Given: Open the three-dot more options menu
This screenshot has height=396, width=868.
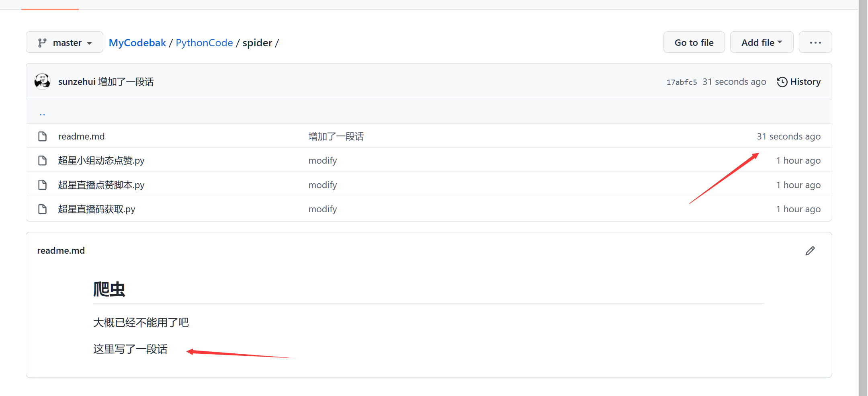Looking at the screenshot, I should (x=815, y=43).
